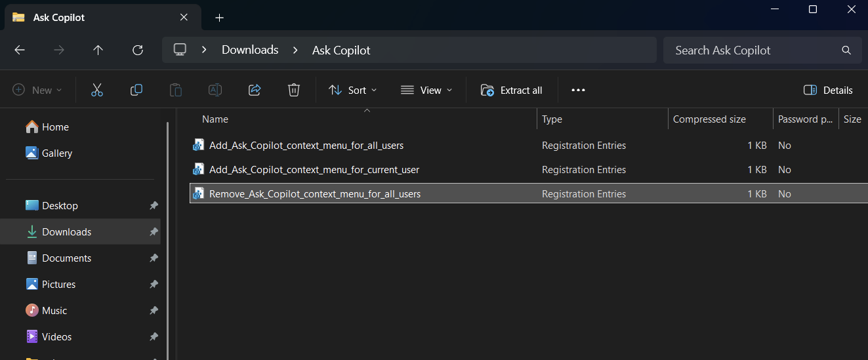This screenshot has height=360, width=868.
Task: Unpin Downloads using its pin icon
Action: 154,232
